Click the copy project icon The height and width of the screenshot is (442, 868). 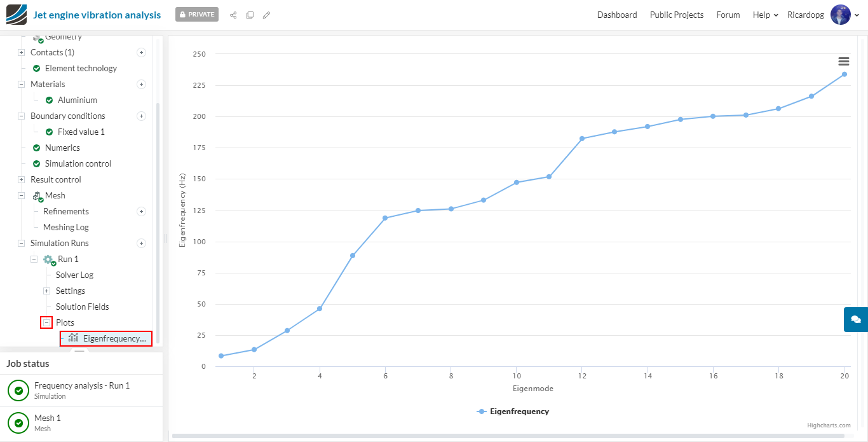(x=250, y=15)
